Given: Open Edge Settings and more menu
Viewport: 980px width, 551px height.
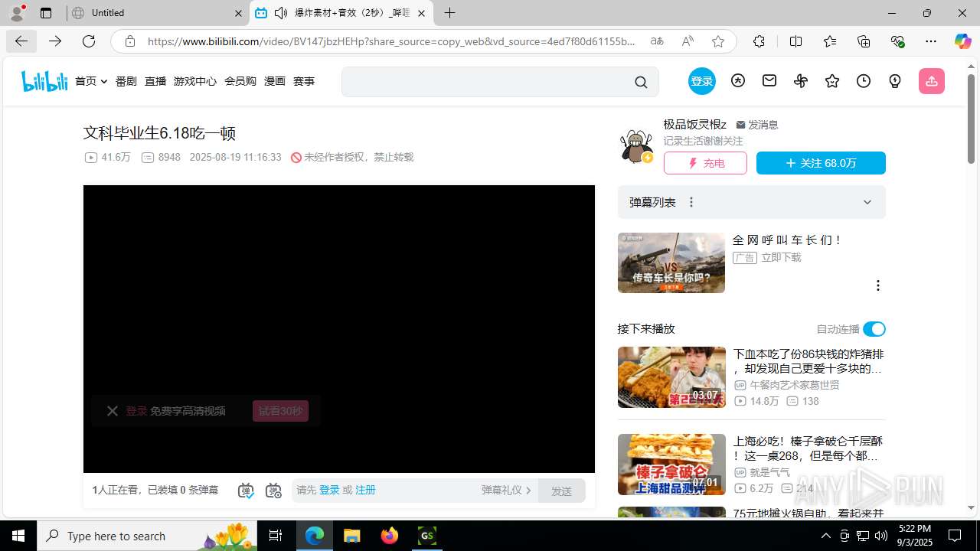Looking at the screenshot, I should click(931, 41).
